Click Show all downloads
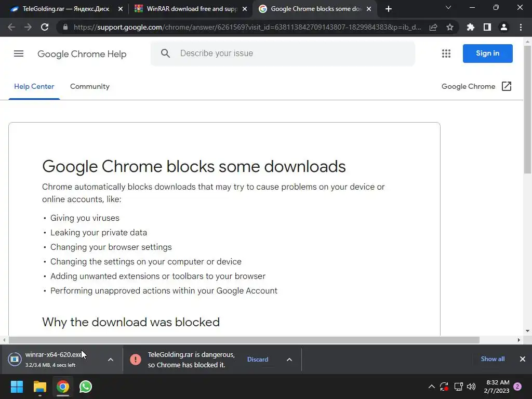532x399 pixels. (493, 358)
